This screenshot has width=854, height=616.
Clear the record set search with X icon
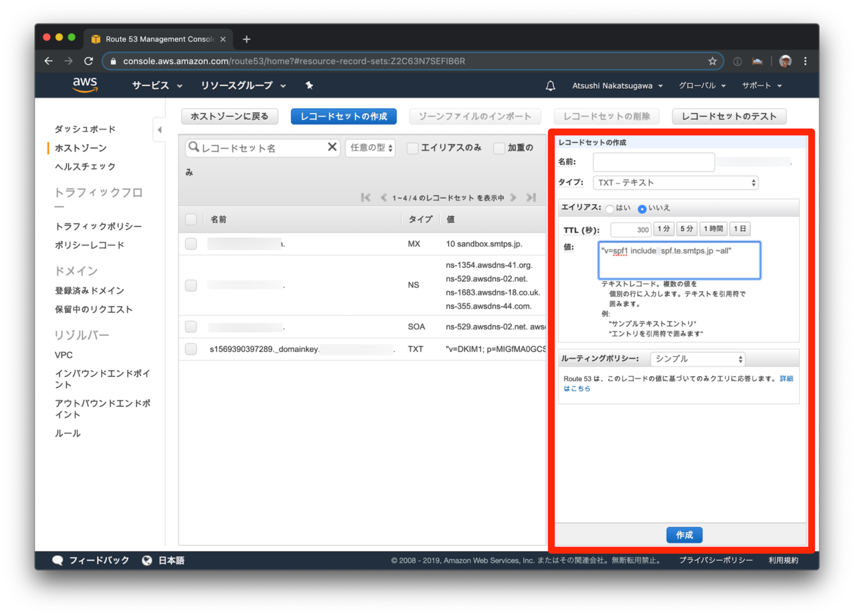(332, 147)
